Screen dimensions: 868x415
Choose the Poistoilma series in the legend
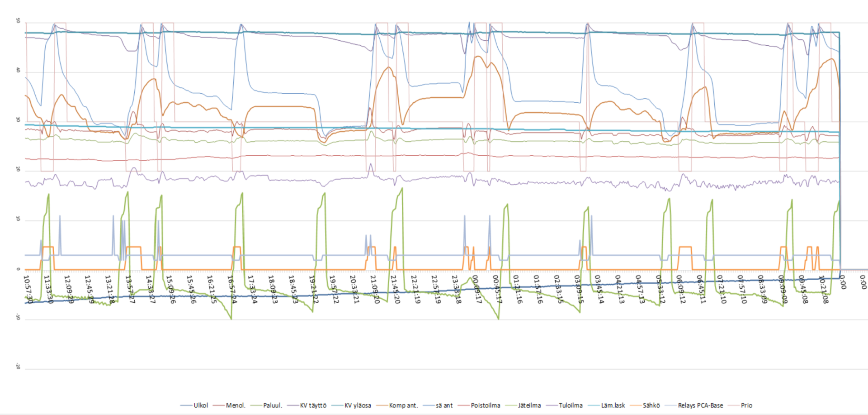[x=485, y=405]
